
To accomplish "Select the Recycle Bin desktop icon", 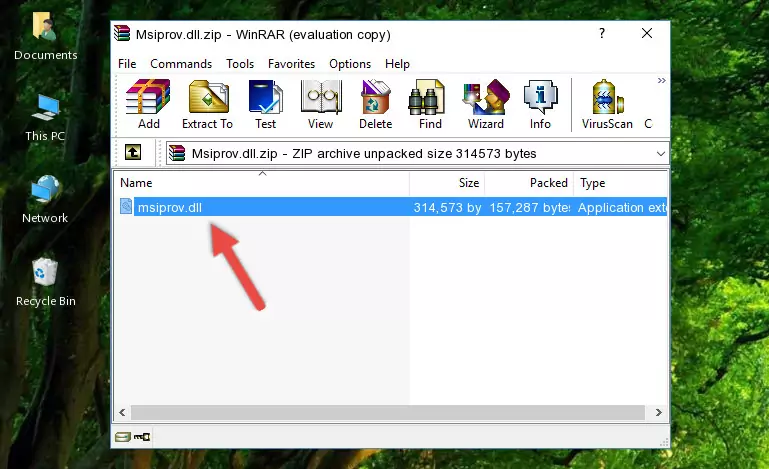I will [46, 283].
